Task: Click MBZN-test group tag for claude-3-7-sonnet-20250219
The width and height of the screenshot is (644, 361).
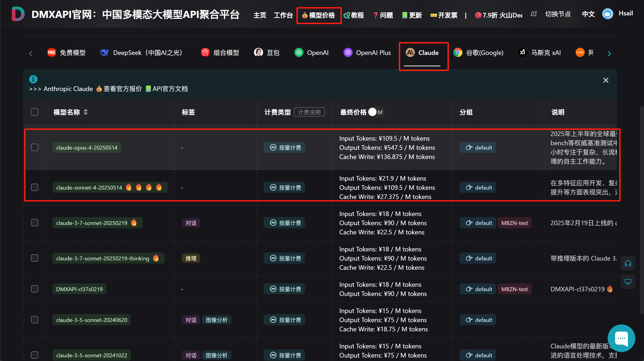Action: point(515,223)
